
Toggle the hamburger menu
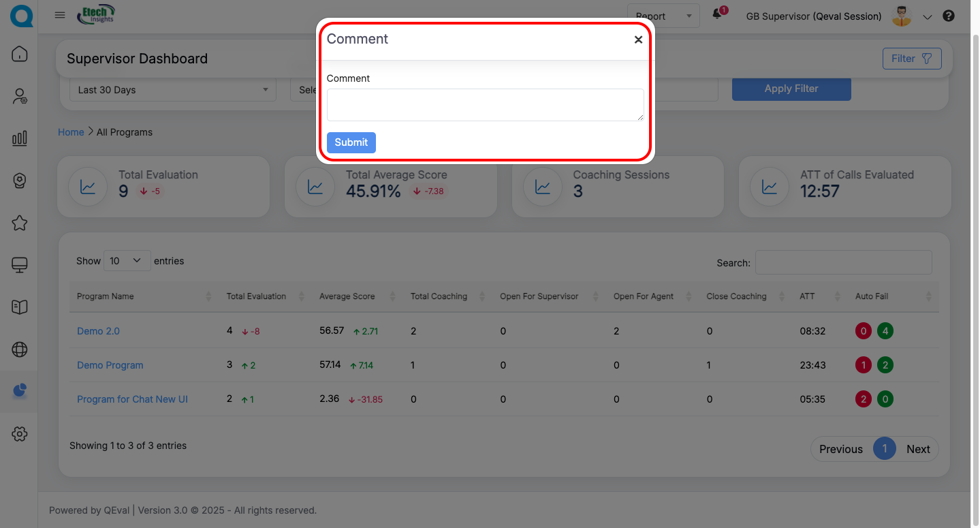pos(60,16)
